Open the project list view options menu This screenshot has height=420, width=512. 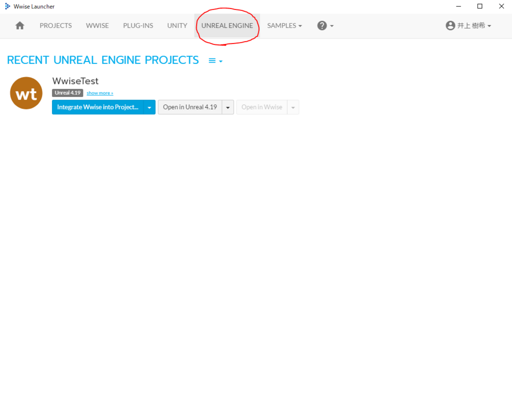tap(215, 60)
